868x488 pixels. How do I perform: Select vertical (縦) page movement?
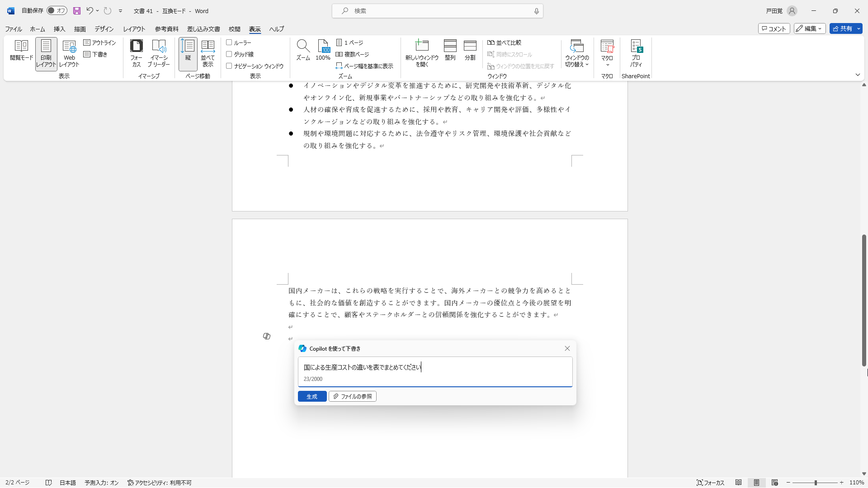(188, 54)
